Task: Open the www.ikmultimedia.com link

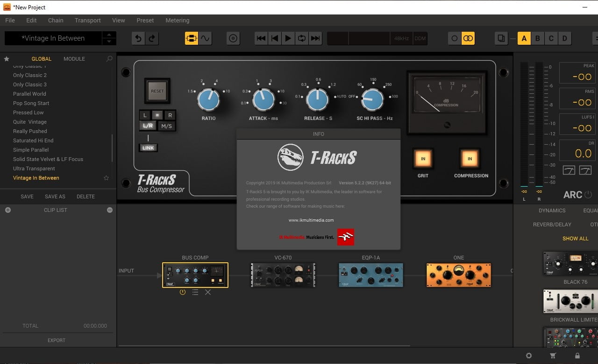Action: point(311,220)
